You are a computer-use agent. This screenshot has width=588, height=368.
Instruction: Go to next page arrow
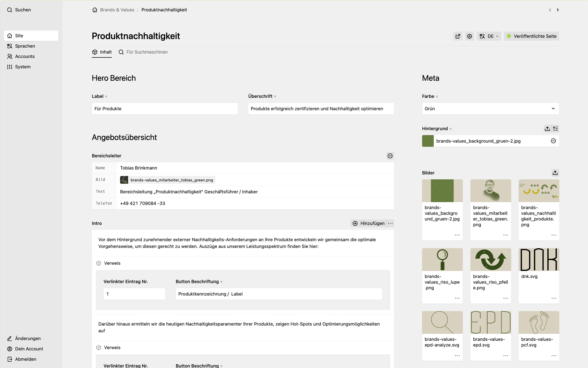(558, 10)
